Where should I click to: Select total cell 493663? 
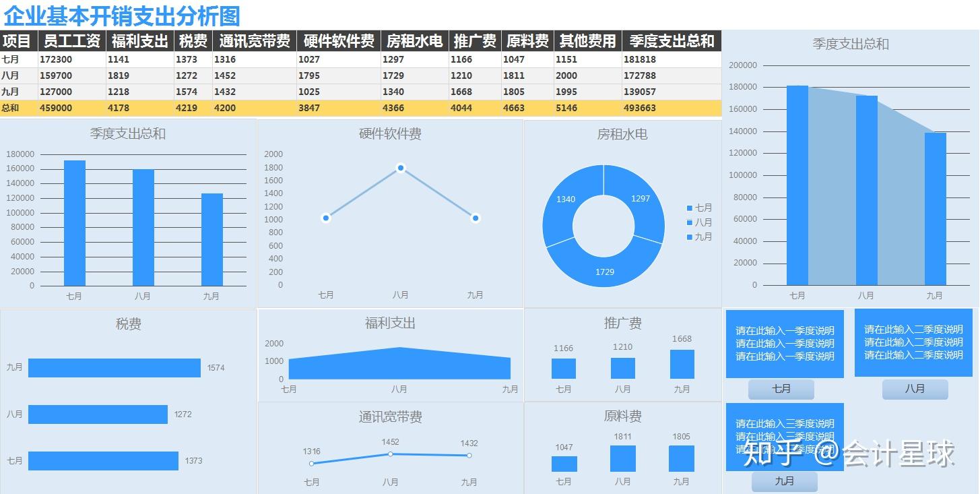coord(672,108)
